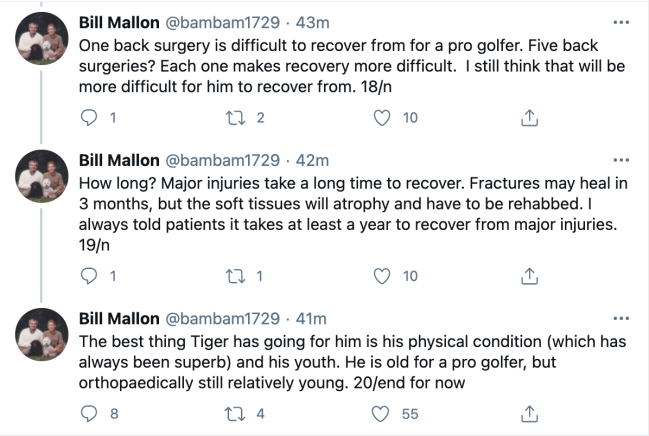Like the 19/n major injuries tweet

tap(381, 276)
